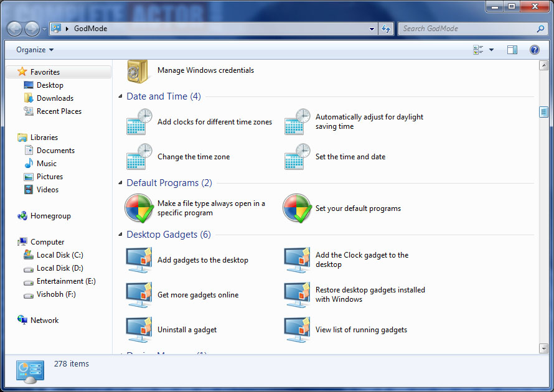Click the details pane Control Panel thumbnail

(x=30, y=372)
